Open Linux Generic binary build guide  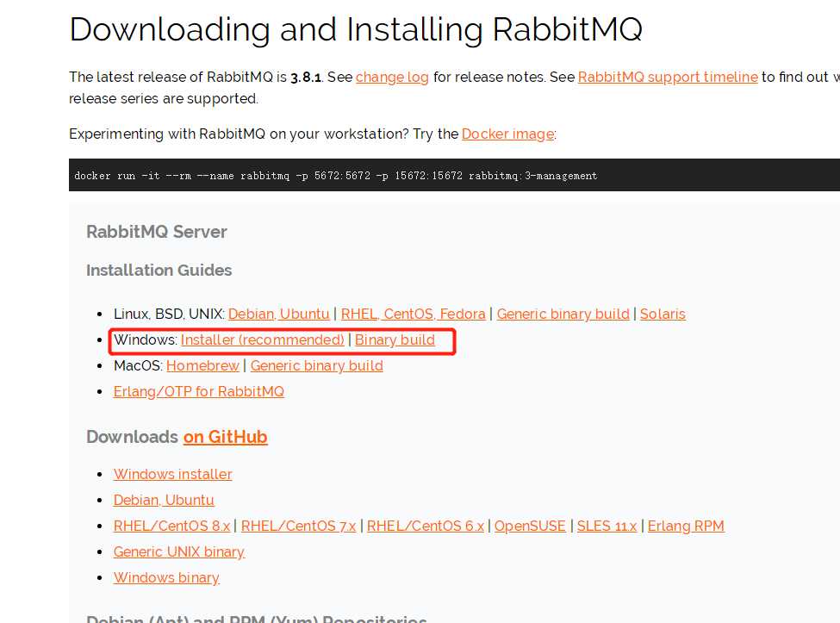pyautogui.click(x=563, y=314)
